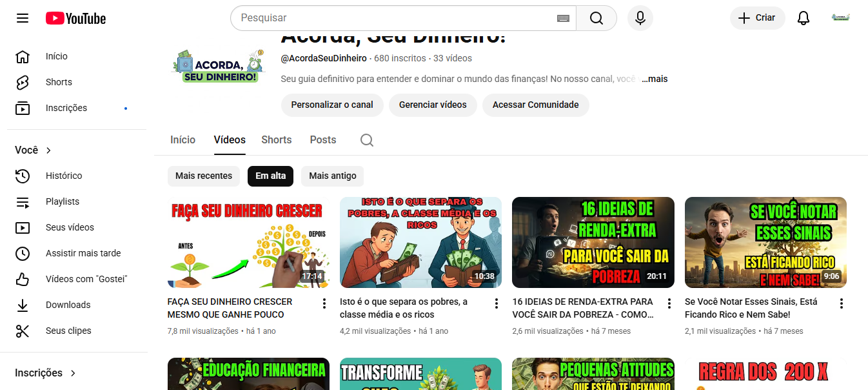Open thumbnail 16 IDEIAS DE RENDA-EXTRA 20:11
This screenshot has height=390, width=868.
point(593,243)
